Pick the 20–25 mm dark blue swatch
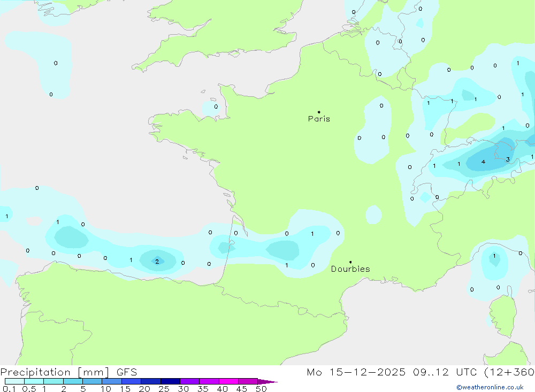The width and height of the screenshot is (535, 392). tap(151, 381)
